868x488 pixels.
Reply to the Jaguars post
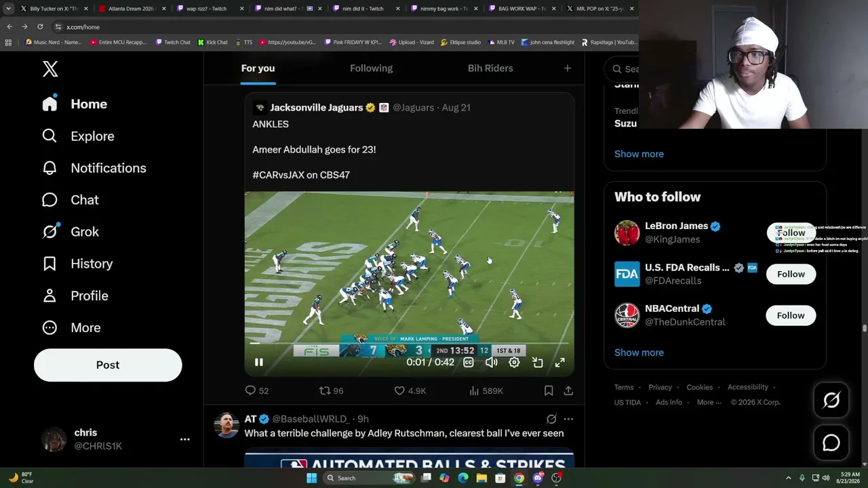257,390
